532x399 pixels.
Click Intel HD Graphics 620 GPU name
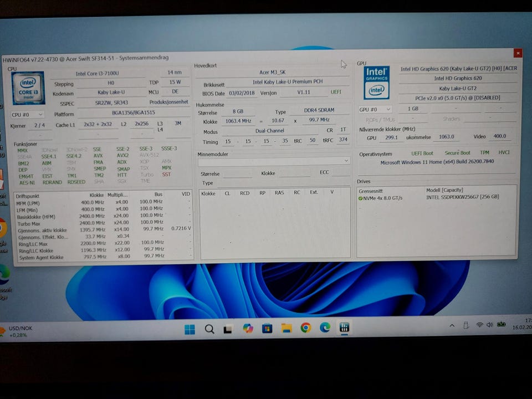coord(458,78)
